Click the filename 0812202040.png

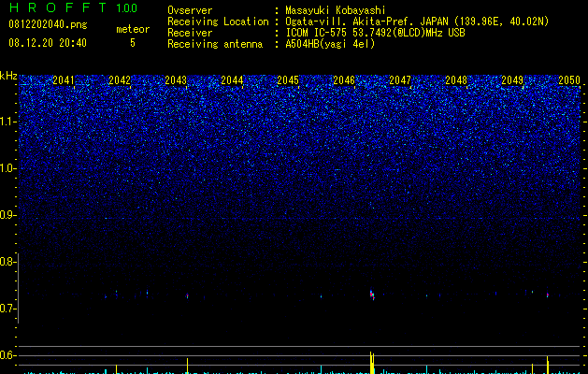pyautogui.click(x=48, y=24)
